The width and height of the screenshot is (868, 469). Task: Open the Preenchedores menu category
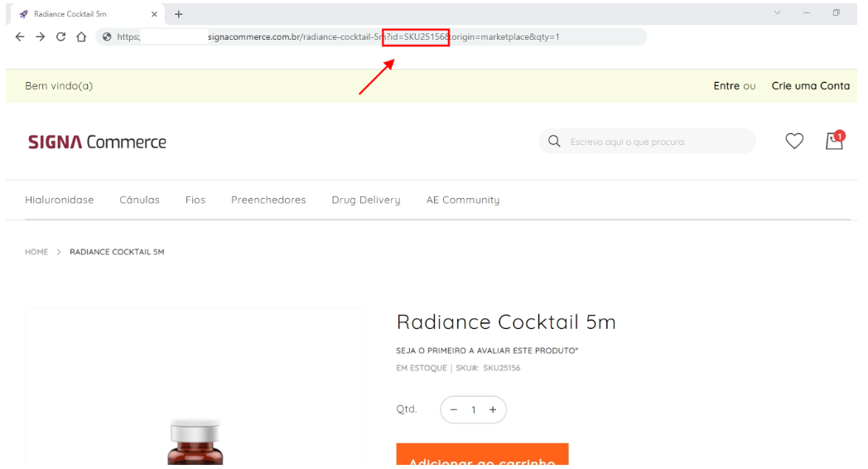click(x=268, y=200)
